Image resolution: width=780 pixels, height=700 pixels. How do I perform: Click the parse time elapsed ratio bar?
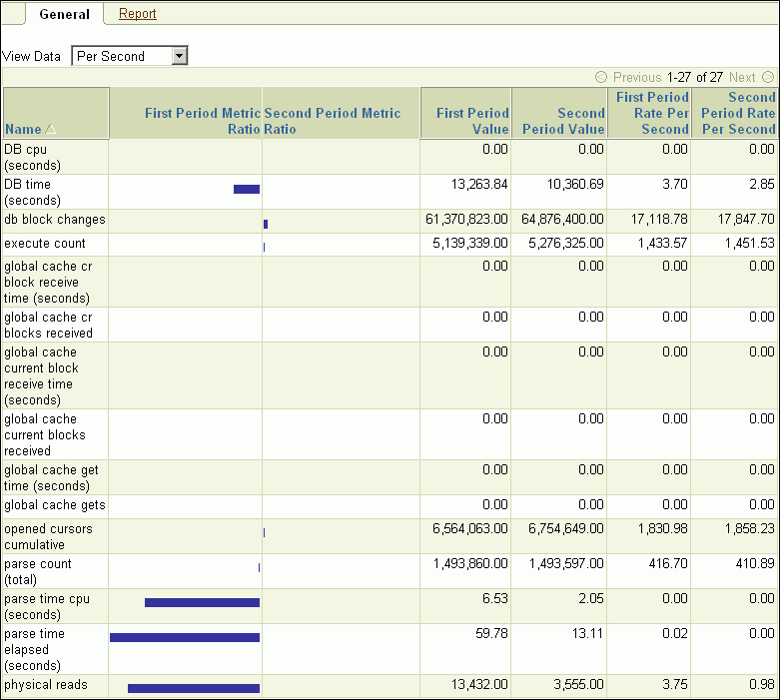(184, 637)
